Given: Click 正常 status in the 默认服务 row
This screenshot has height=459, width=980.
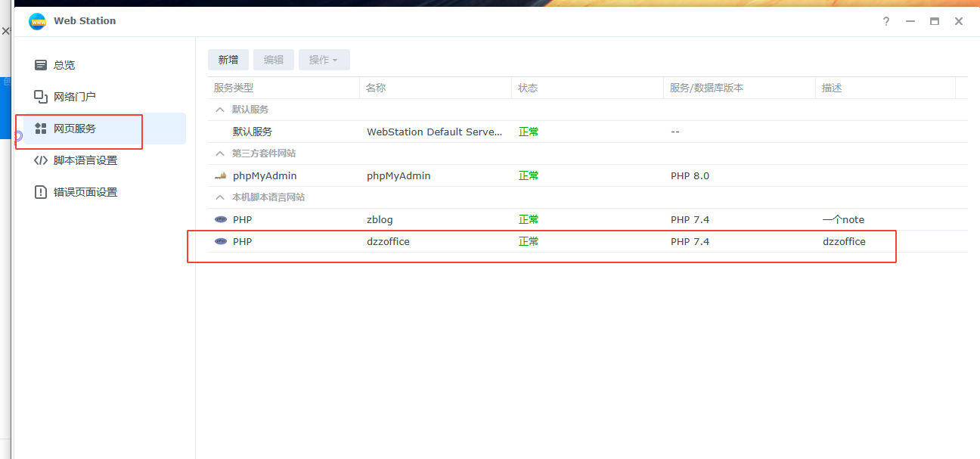Looking at the screenshot, I should point(529,132).
